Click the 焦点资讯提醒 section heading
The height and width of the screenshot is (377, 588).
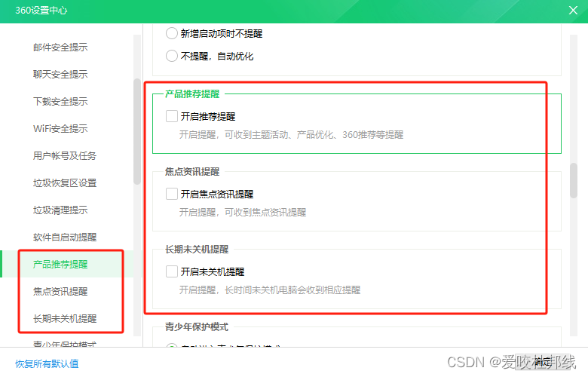192,171
